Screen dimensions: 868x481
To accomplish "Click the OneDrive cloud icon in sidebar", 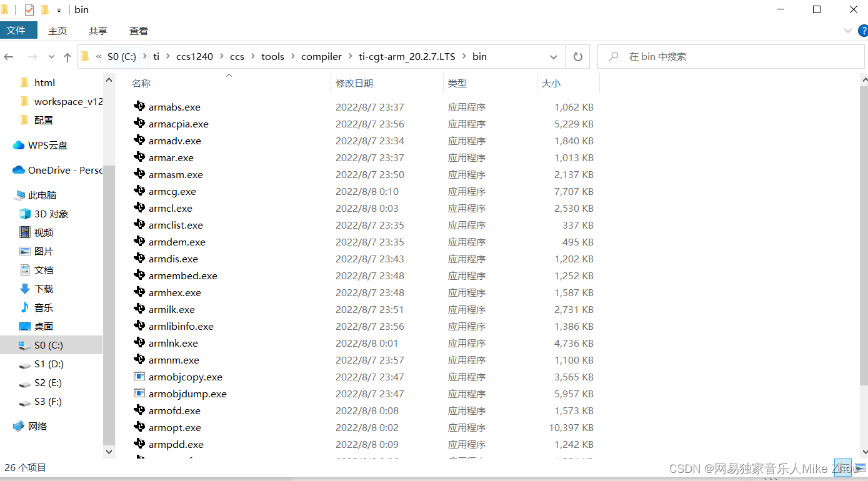I will pos(19,170).
